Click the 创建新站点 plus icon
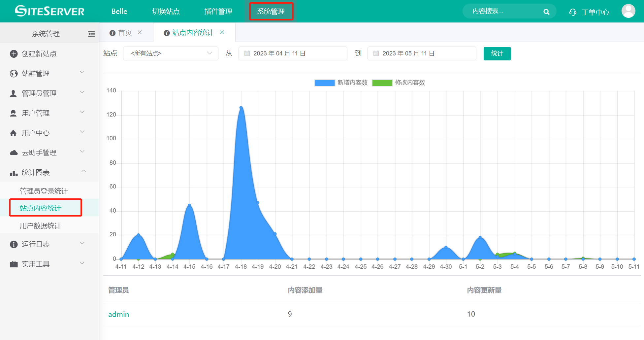The width and height of the screenshot is (644, 340). 14,54
